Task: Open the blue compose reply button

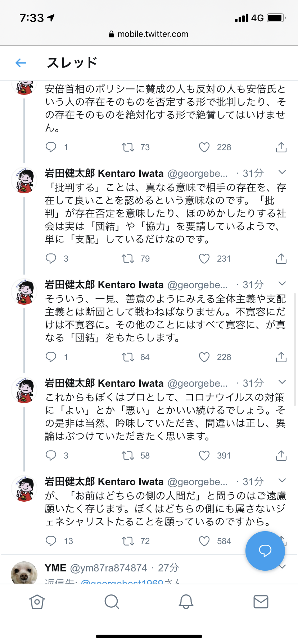Action: [265, 551]
